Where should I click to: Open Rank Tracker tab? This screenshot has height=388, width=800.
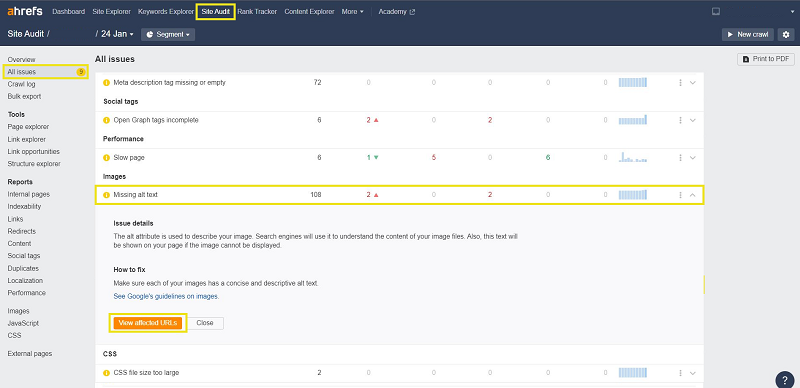(x=257, y=12)
